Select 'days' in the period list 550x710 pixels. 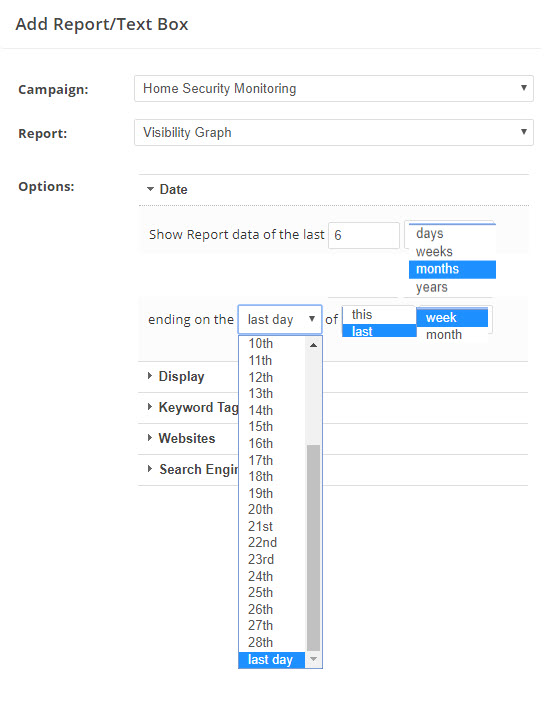pyautogui.click(x=452, y=234)
